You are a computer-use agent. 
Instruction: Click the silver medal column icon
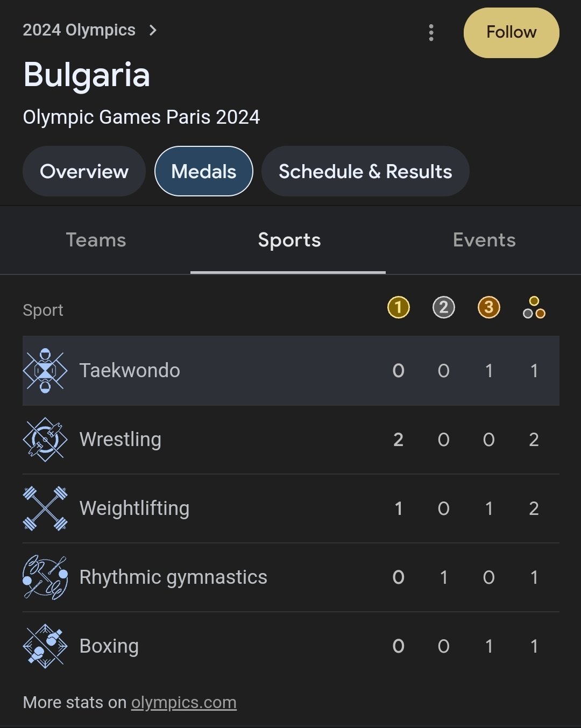pyautogui.click(x=443, y=308)
